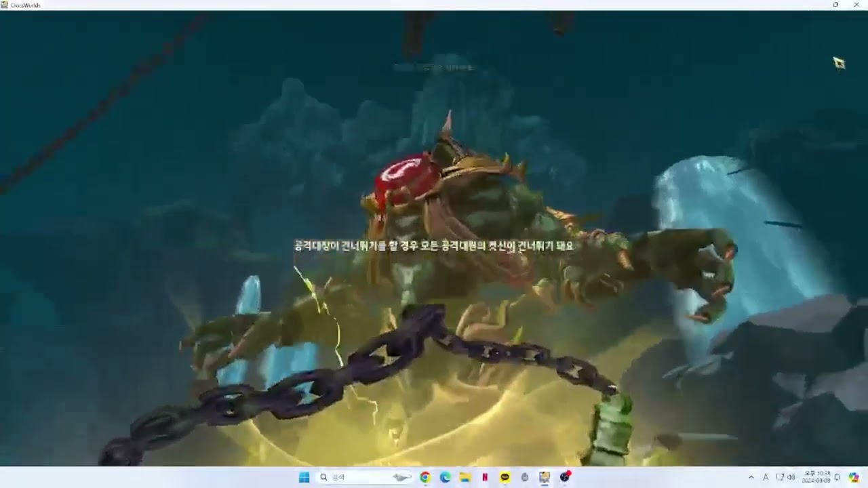Launch Google Chrome from the taskbar
This screenshot has height=488, width=868.
(425, 477)
